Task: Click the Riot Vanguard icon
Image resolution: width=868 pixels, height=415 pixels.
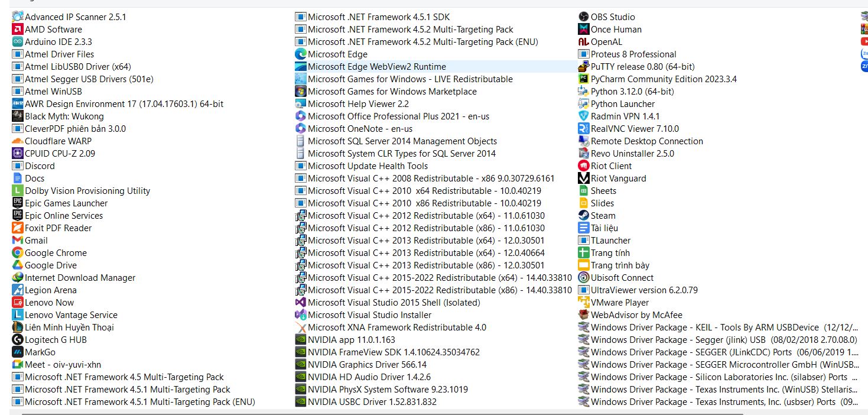Action: pos(583,179)
